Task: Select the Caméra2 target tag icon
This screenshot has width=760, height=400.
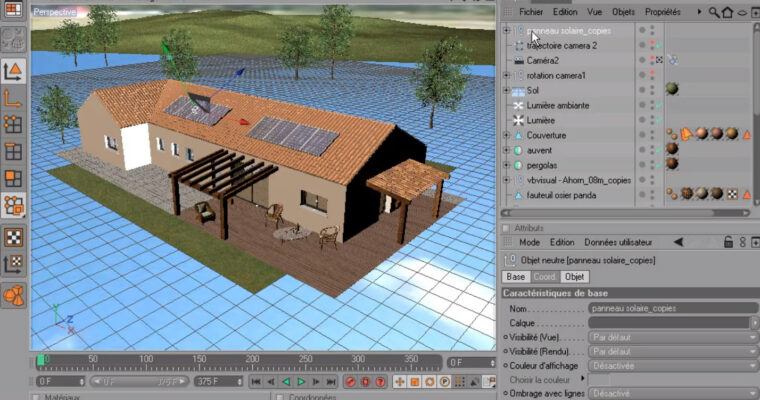Action: coord(672,60)
